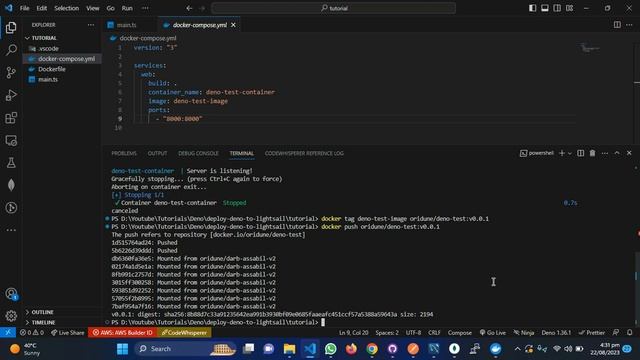The image size is (640, 360).
Task: Close the terminal panel
Action: point(629,153)
